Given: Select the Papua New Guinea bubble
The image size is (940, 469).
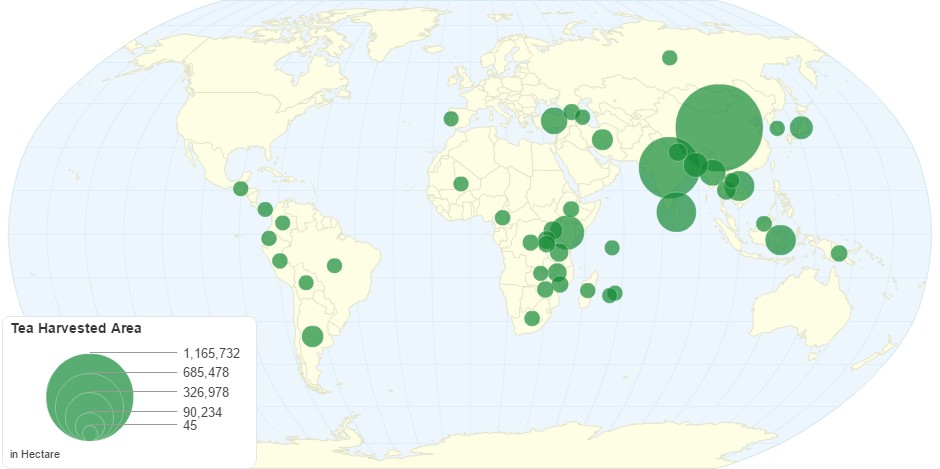Looking at the screenshot, I should (839, 253).
